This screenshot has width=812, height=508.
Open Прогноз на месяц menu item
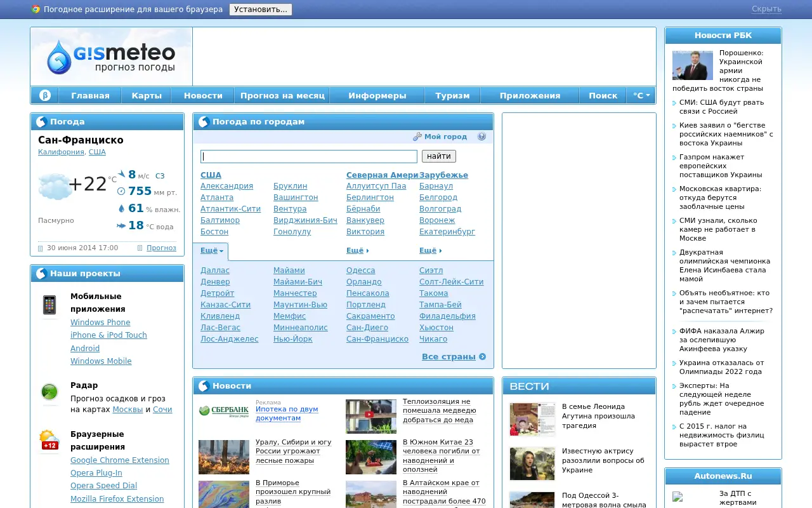(x=282, y=95)
